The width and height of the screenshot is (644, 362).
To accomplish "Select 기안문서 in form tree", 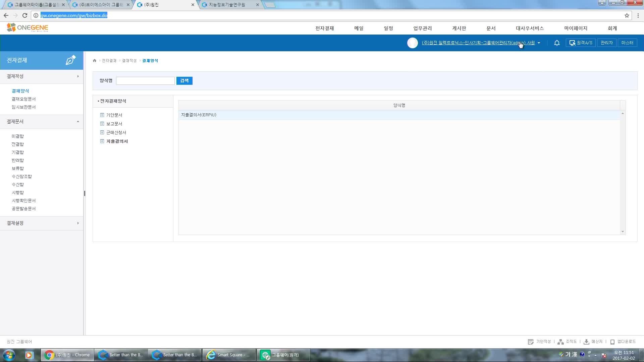I will 114,115.
